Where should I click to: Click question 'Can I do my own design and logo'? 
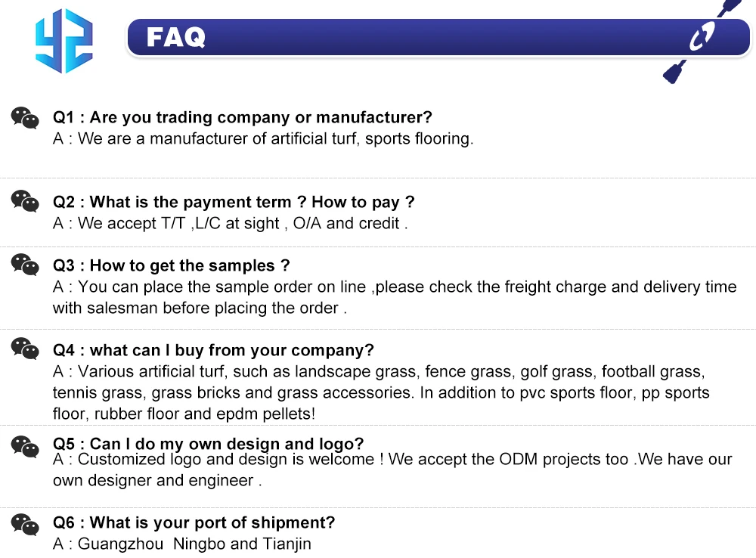[208, 444]
